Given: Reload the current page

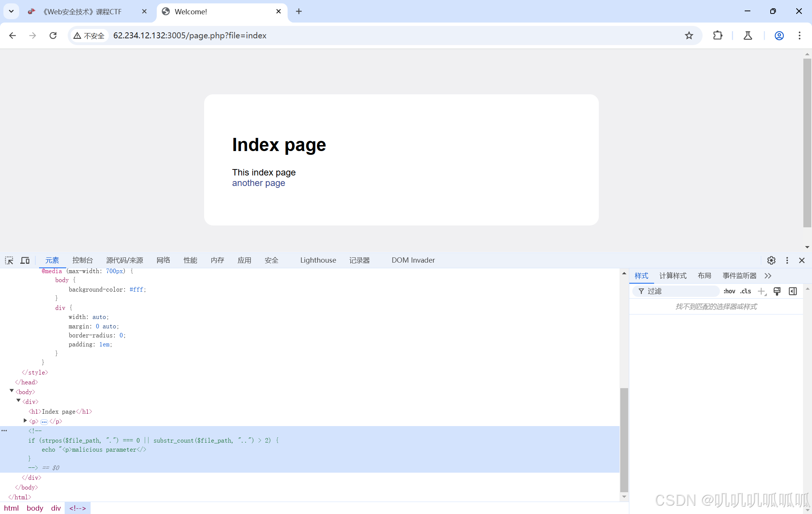Looking at the screenshot, I should pos(53,36).
